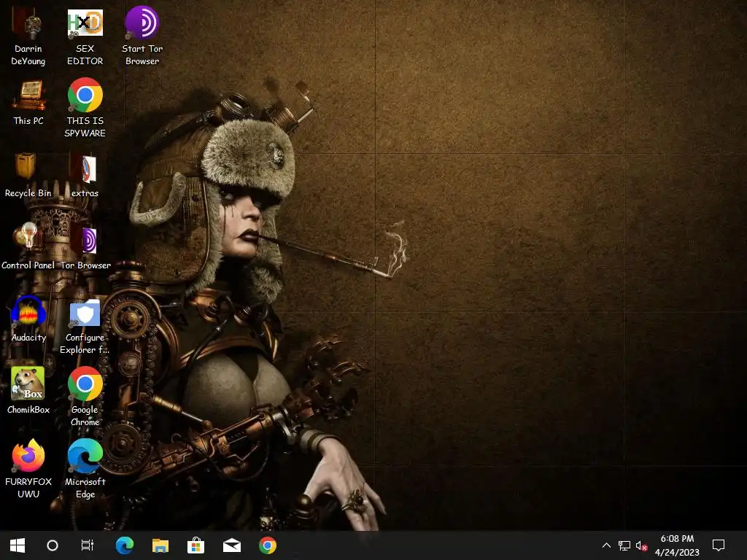Open the Windows Start menu
Image resolution: width=747 pixels, height=560 pixels.
[x=18, y=545]
